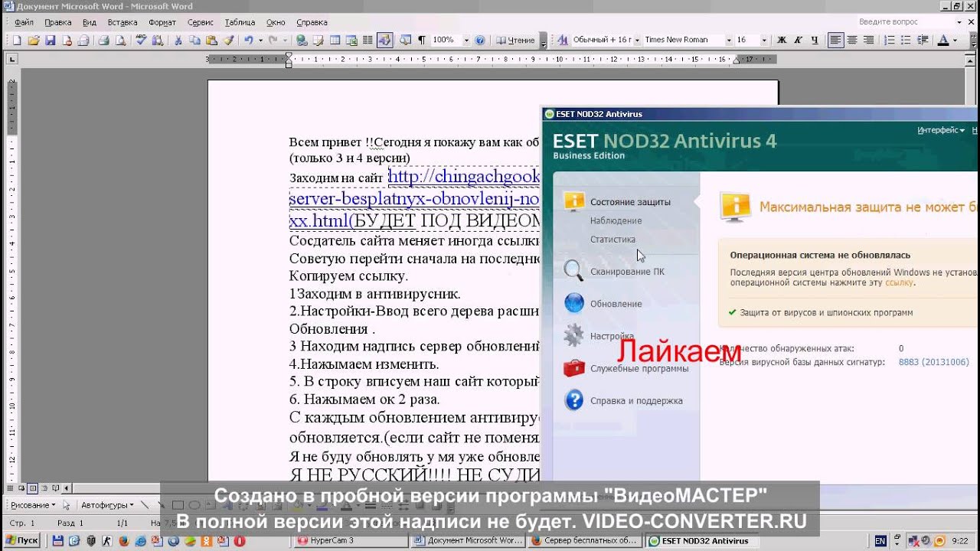The height and width of the screenshot is (551, 980).
Task: Activate the Format Painter brush
Action: (228, 40)
